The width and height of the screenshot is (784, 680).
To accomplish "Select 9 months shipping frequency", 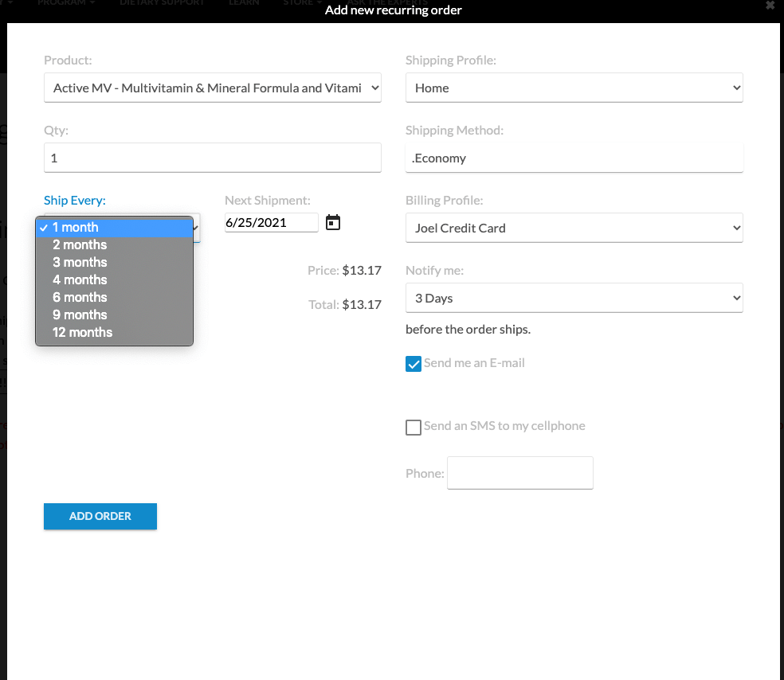I will (x=115, y=315).
